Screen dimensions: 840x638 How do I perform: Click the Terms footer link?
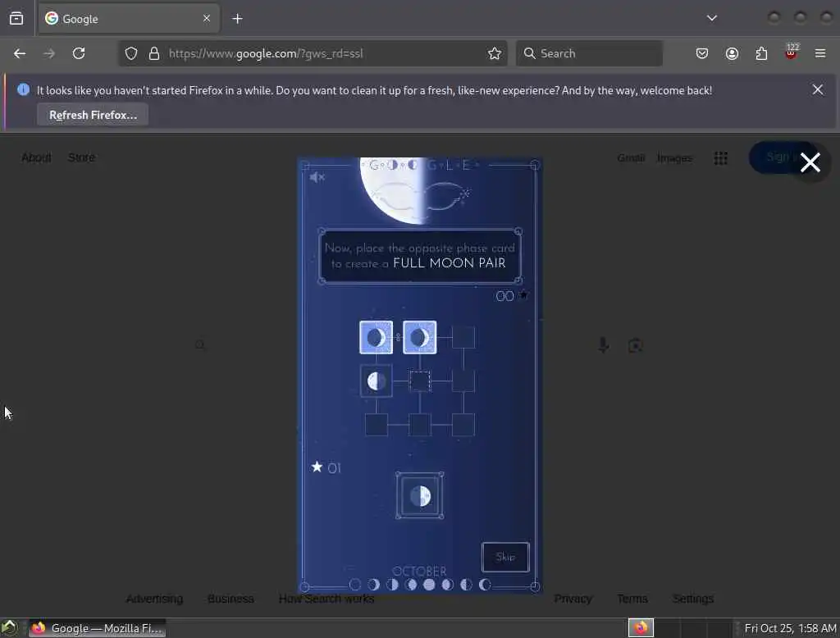[632, 599]
